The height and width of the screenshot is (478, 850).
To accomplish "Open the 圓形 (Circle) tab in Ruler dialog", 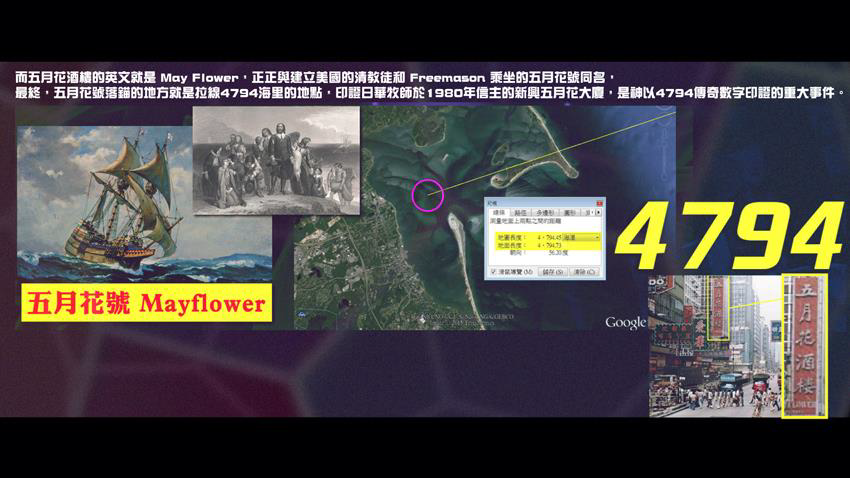I will (570, 213).
